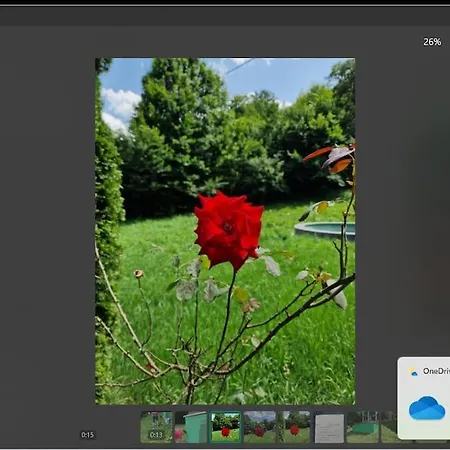Click the dark toolbar strip above photo
450x450 pixels.
(x=225, y=16)
